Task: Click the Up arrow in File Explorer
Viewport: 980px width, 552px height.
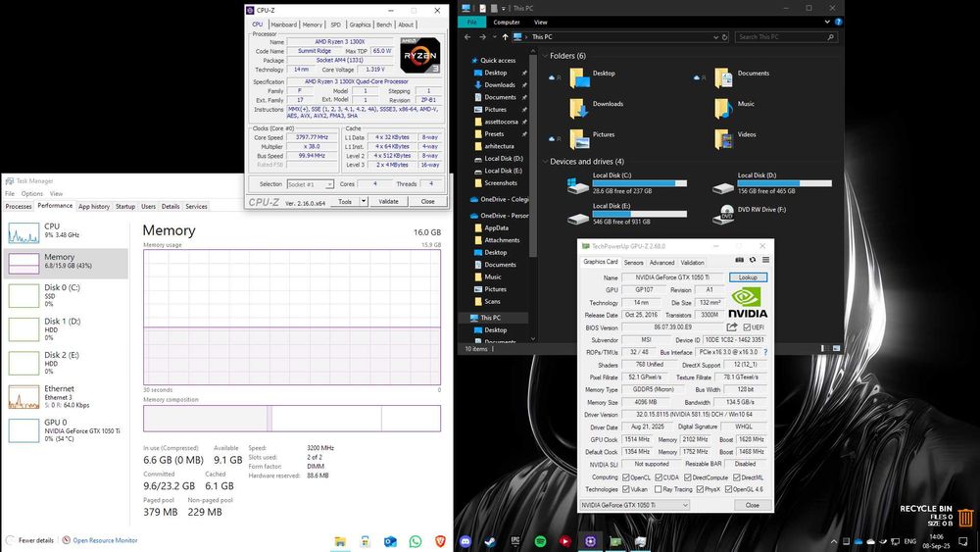Action: (503, 37)
